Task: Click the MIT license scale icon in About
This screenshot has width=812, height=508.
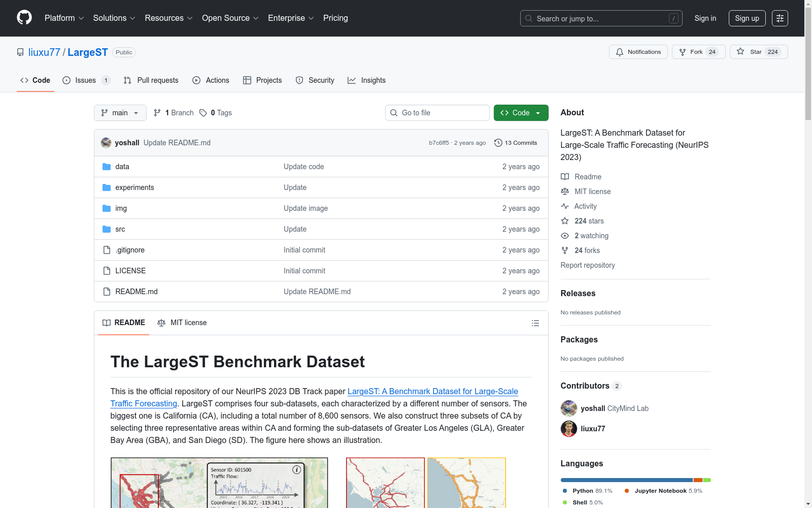Action: [565, 192]
